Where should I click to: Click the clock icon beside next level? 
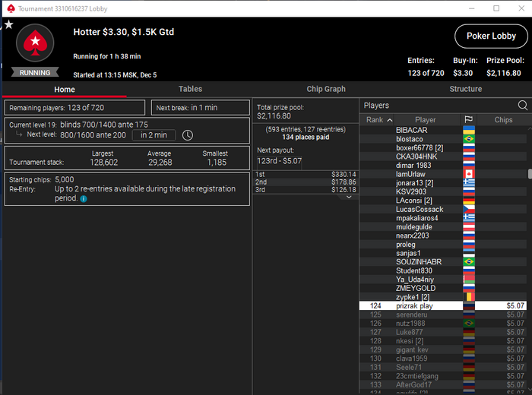[188, 135]
